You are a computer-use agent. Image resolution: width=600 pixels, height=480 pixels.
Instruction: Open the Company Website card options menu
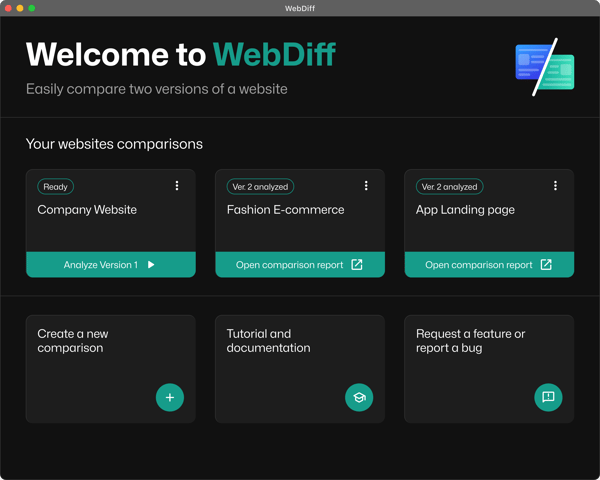pos(177,186)
